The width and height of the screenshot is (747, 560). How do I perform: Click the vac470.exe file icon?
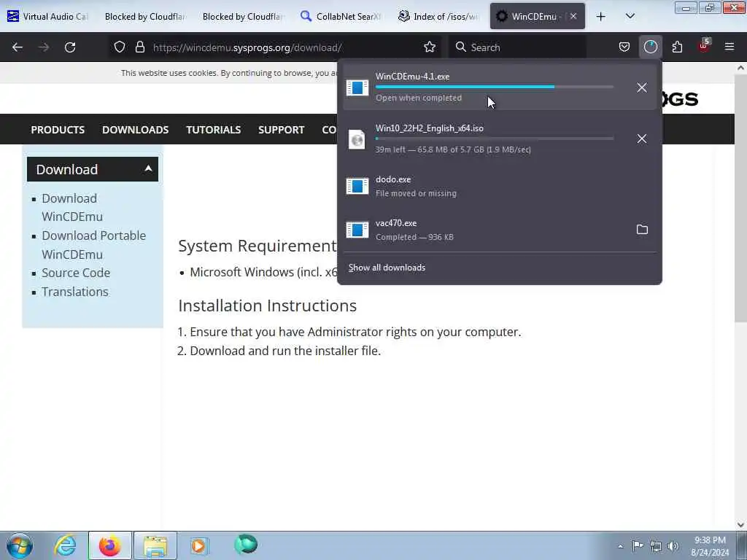click(357, 230)
